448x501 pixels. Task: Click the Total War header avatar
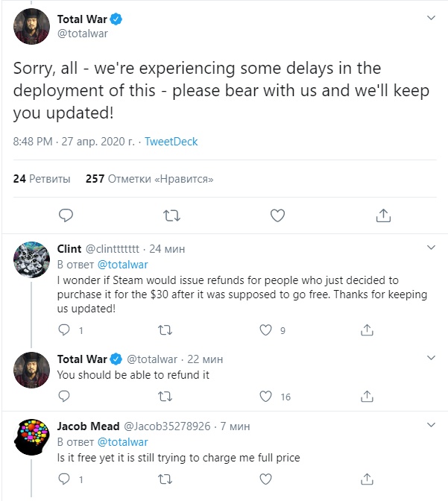coord(32,28)
